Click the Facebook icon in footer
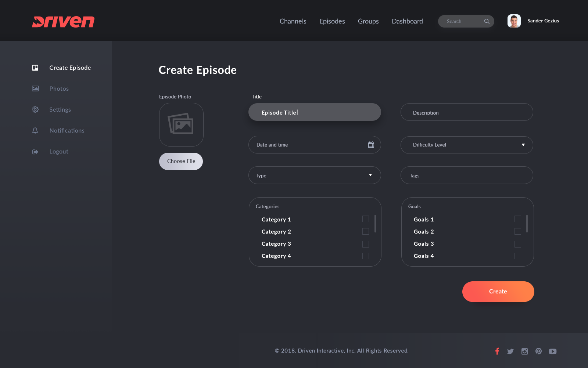The image size is (588, 368). coord(497,351)
